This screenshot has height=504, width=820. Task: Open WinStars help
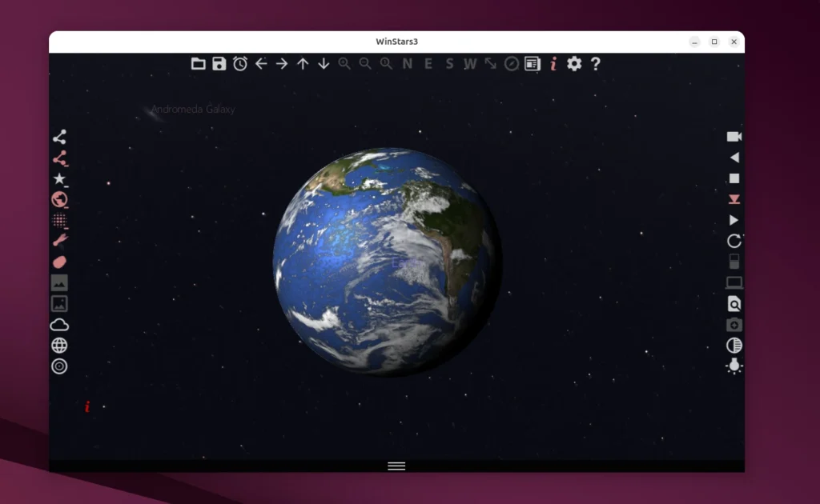tap(595, 63)
